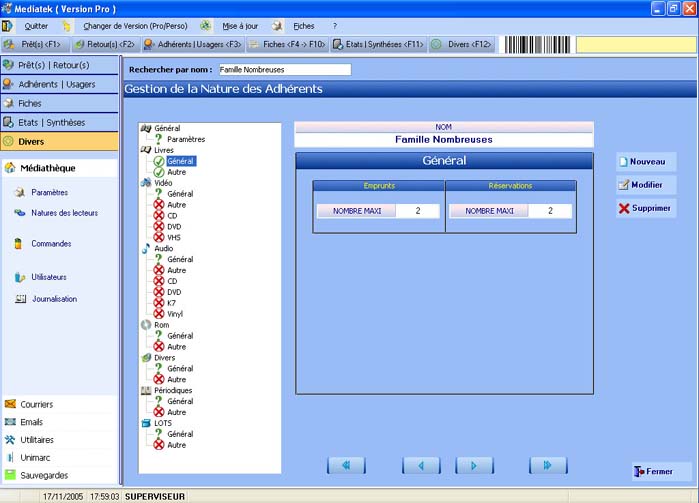Open Paramètres in Médiathèque sidebar
699x503 pixels.
point(49,192)
